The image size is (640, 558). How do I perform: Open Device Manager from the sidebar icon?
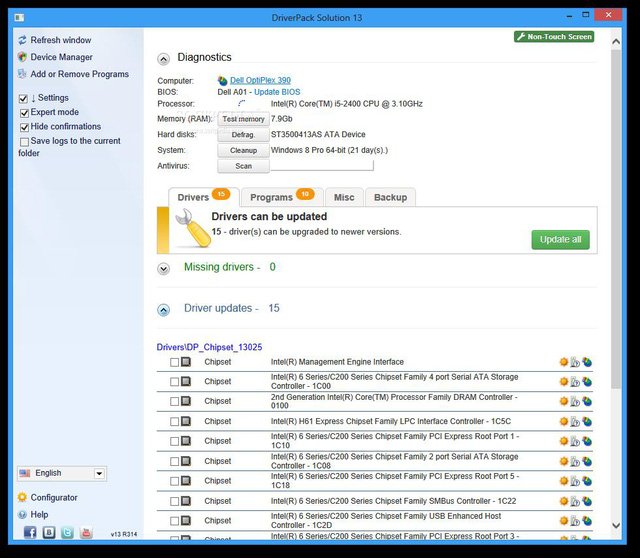pos(23,57)
